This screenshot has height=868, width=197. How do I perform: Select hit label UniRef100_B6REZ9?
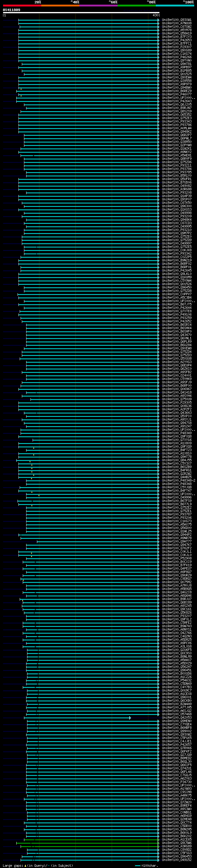pyautogui.click(x=176, y=91)
